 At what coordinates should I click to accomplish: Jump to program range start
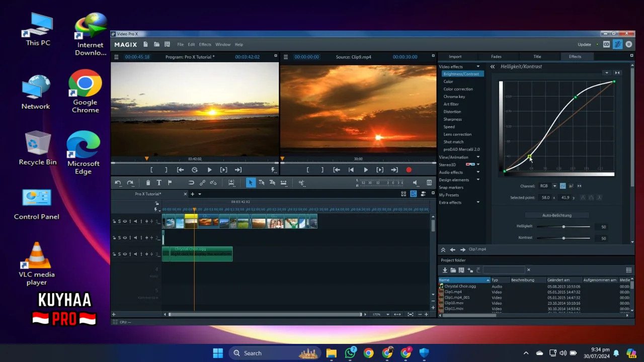[x=180, y=170]
